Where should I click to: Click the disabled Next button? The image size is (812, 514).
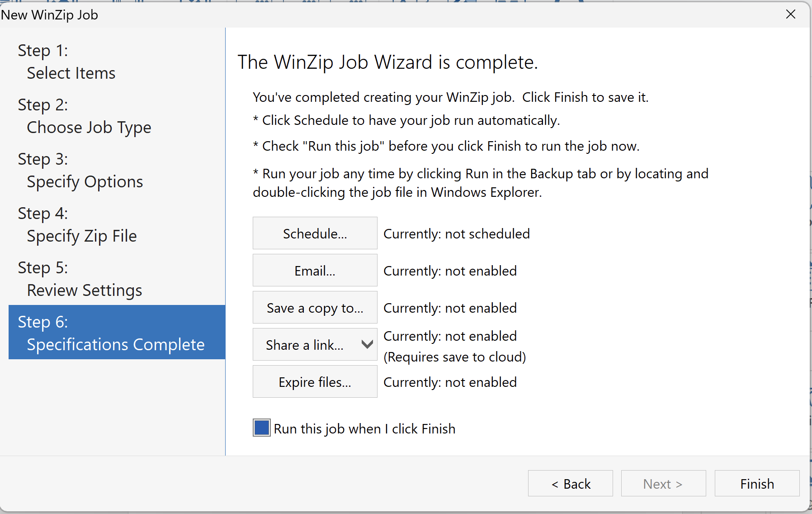tap(663, 484)
